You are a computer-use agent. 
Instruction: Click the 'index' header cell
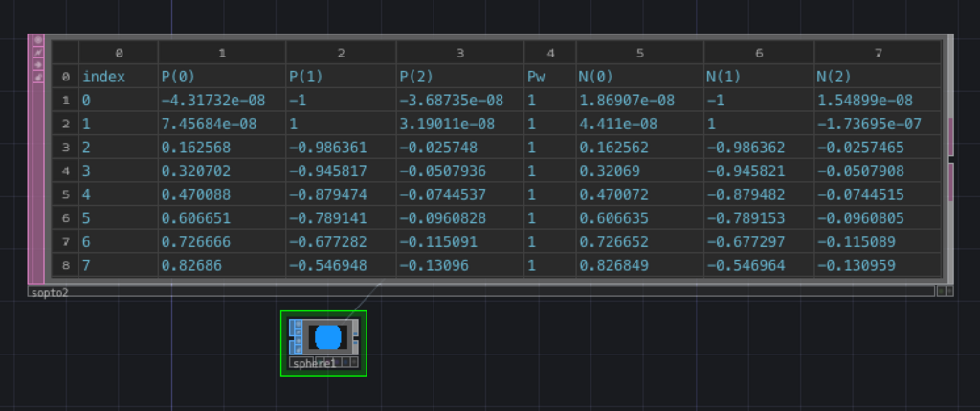tap(119, 77)
